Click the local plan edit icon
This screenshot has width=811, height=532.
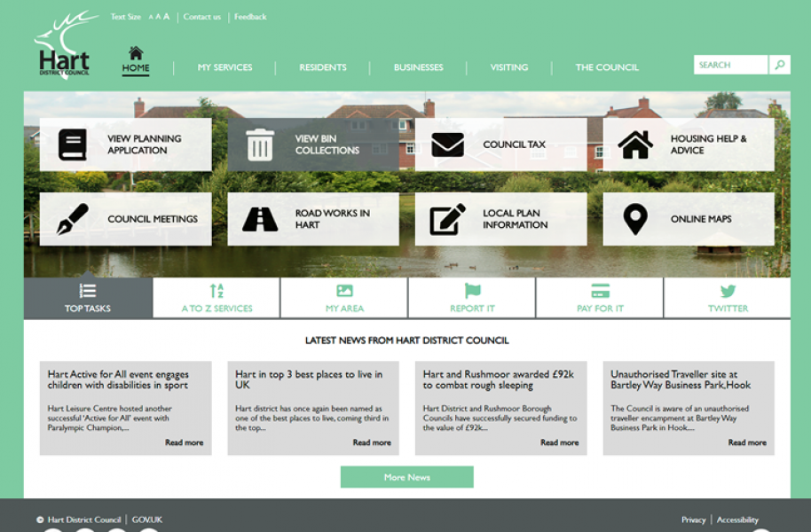[x=447, y=219]
